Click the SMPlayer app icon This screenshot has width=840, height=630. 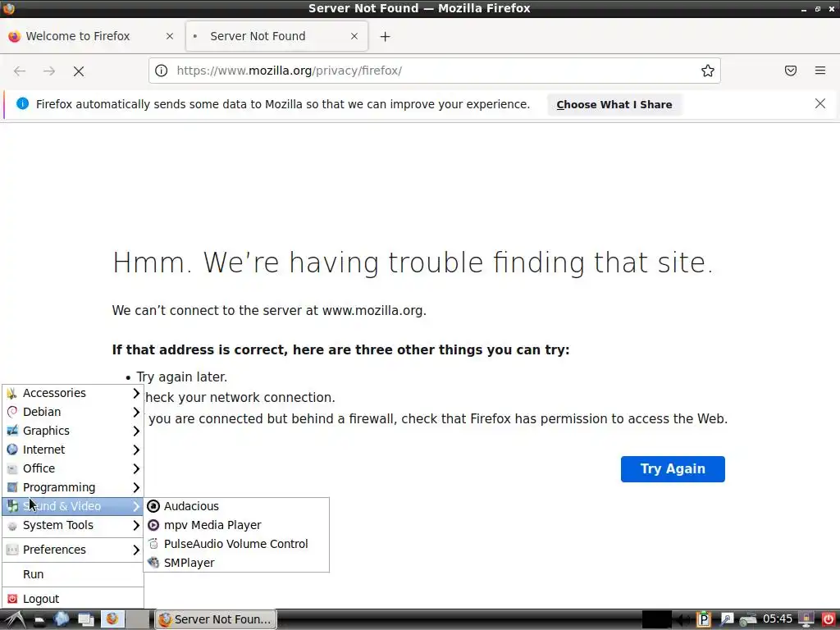click(x=153, y=563)
